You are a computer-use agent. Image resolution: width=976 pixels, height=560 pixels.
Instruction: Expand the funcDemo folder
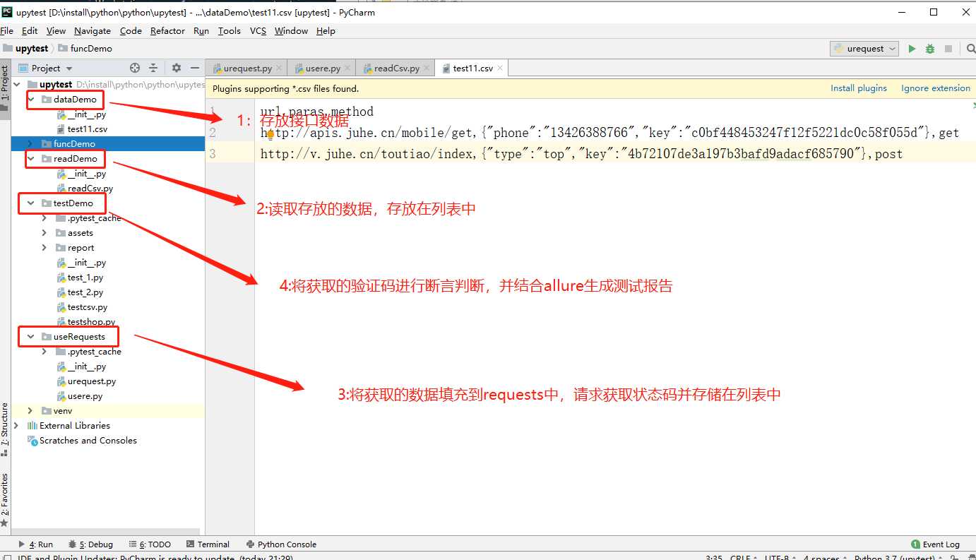[x=30, y=143]
